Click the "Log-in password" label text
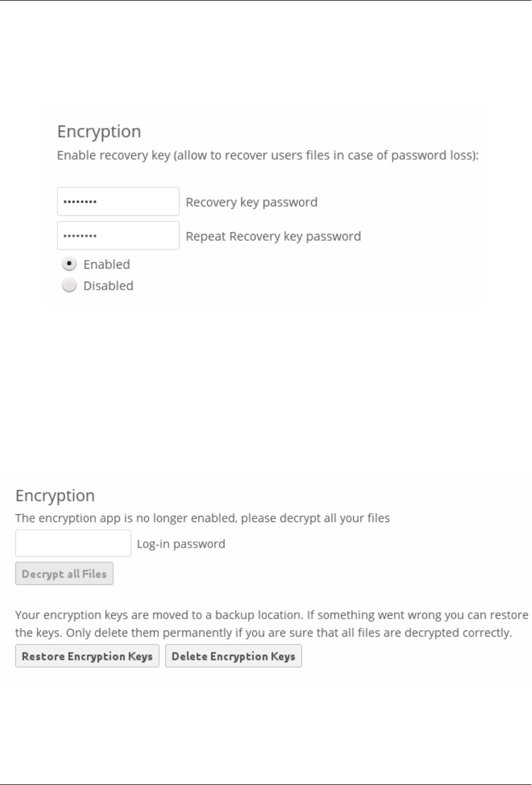Viewport: 532px width, 785px height. click(x=181, y=544)
